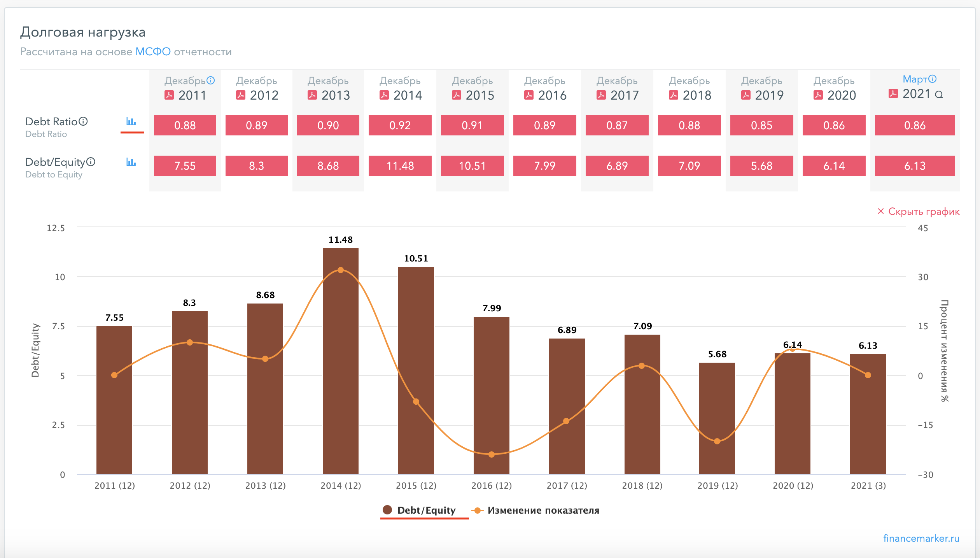This screenshot has height=558, width=980.
Task: Click the 2016 (12) line point at the minimum
Action: [x=492, y=454]
